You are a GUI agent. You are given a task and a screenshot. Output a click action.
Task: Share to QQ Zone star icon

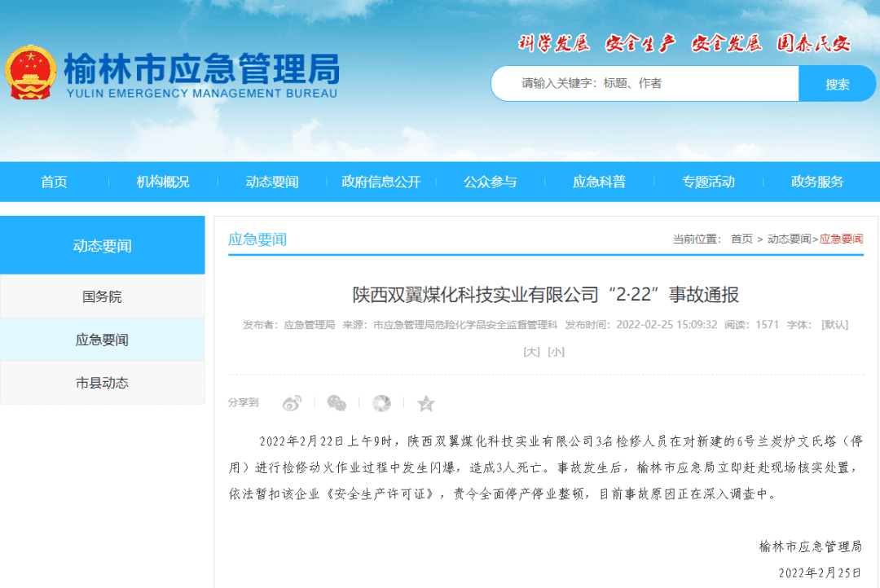click(x=426, y=403)
